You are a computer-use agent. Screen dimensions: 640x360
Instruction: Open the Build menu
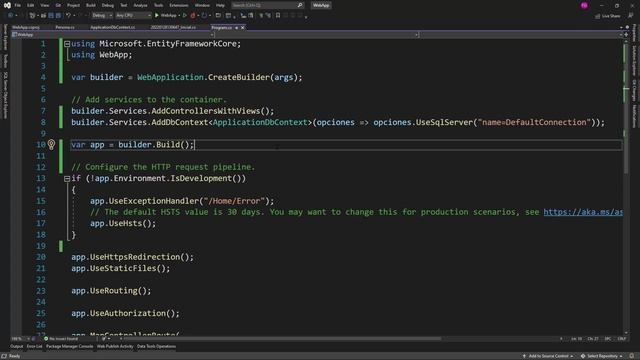[x=91, y=5]
